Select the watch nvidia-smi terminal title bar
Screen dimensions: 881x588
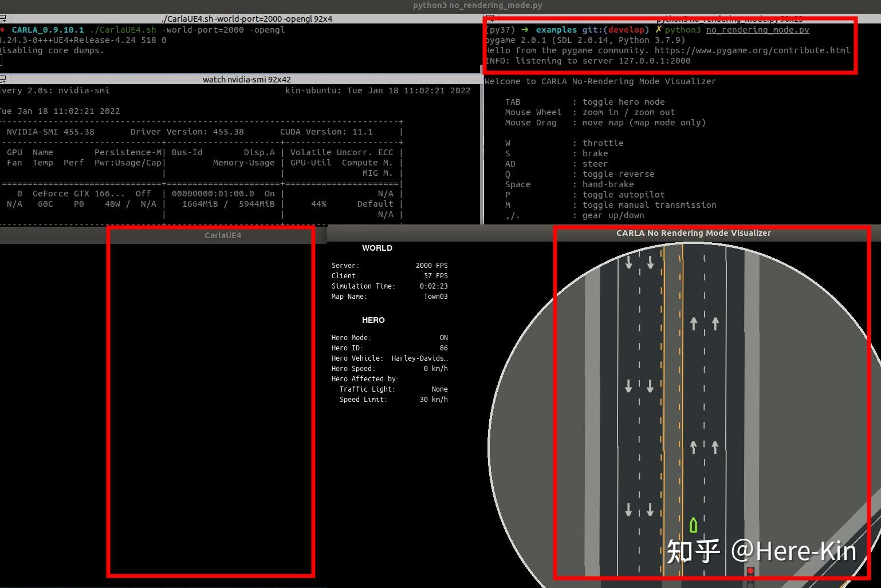(246, 80)
